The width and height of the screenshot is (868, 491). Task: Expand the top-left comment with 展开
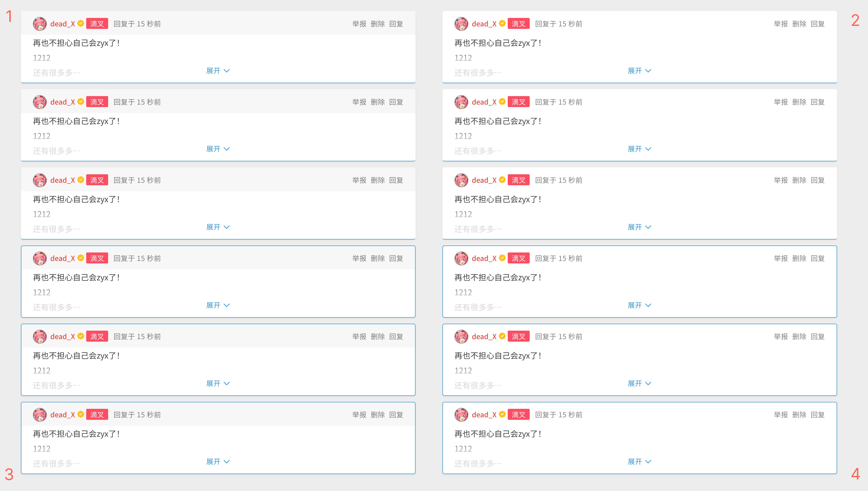coord(217,71)
